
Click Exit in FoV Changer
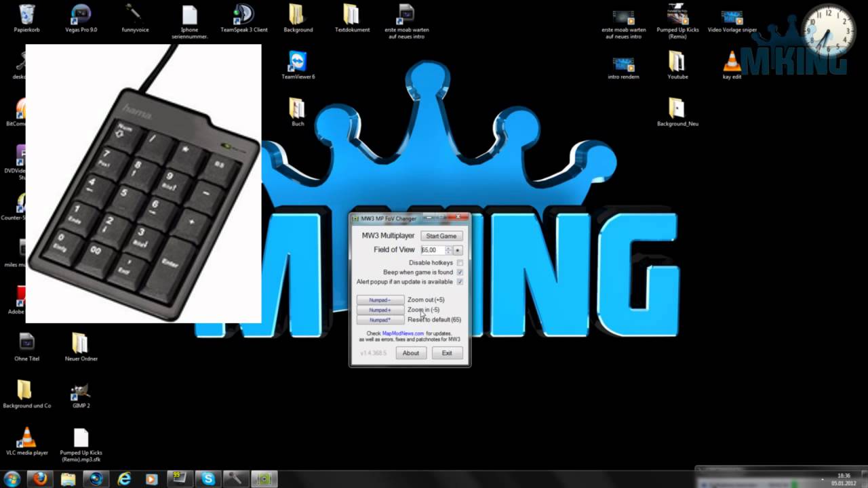click(447, 353)
